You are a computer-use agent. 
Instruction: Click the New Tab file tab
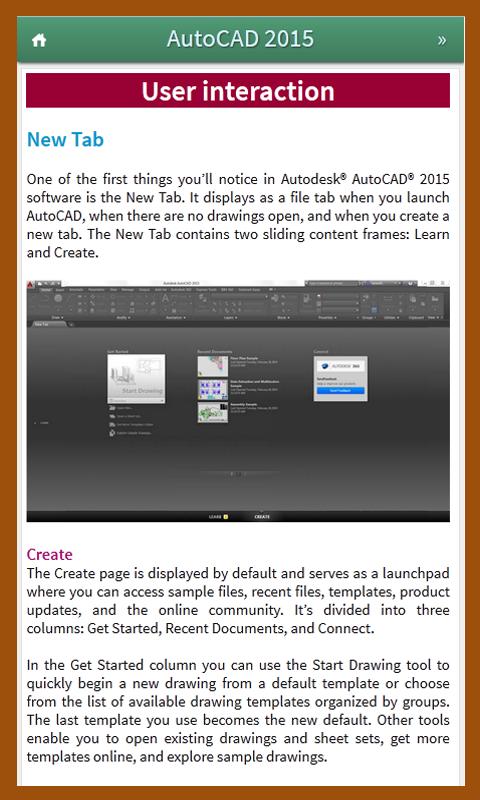(47, 323)
